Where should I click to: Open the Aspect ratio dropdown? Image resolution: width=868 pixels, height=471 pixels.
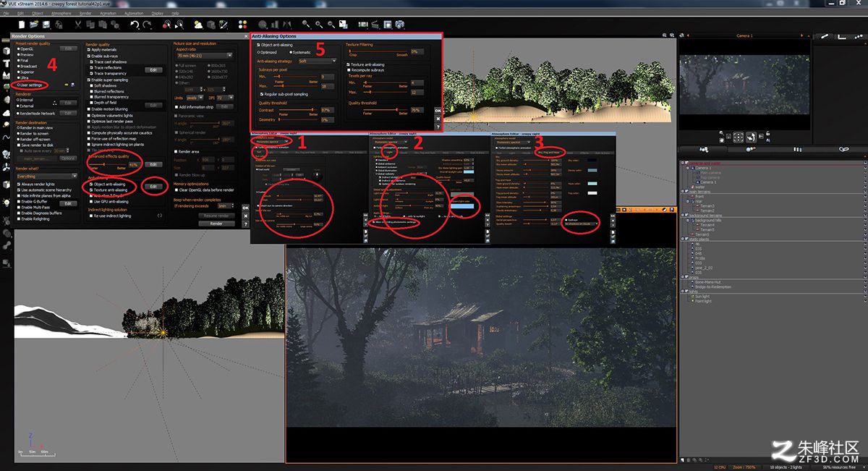pos(205,55)
